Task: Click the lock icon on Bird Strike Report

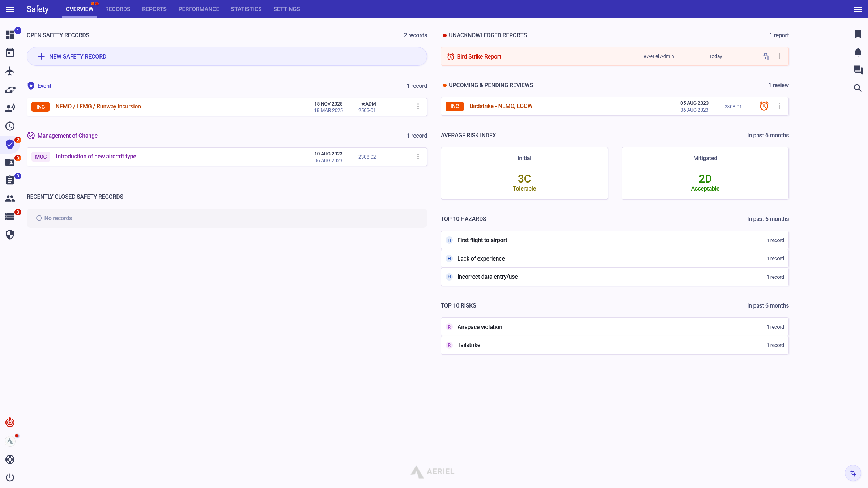Action: [765, 57]
